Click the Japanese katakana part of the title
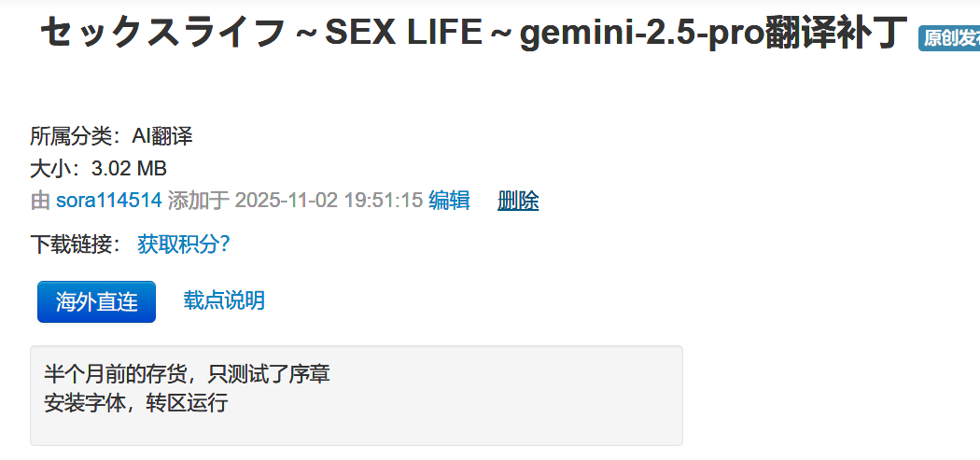This screenshot has height=460, width=980. click(163, 34)
